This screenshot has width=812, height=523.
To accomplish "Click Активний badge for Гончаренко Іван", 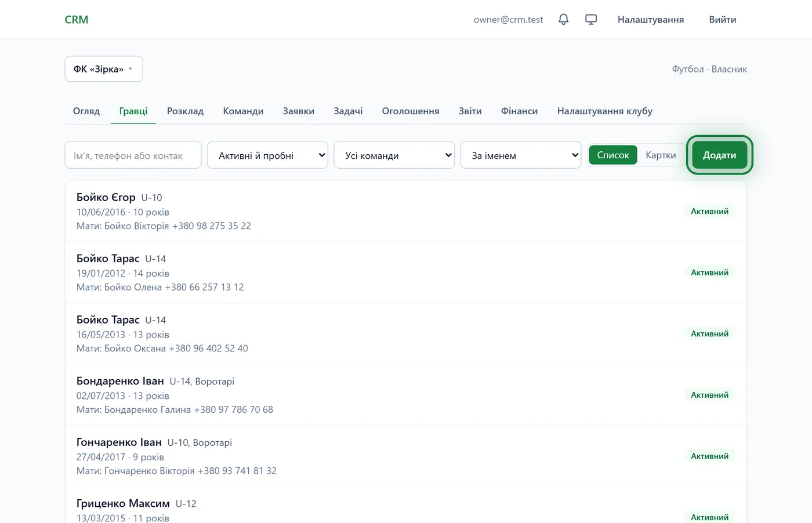I will (x=709, y=456).
